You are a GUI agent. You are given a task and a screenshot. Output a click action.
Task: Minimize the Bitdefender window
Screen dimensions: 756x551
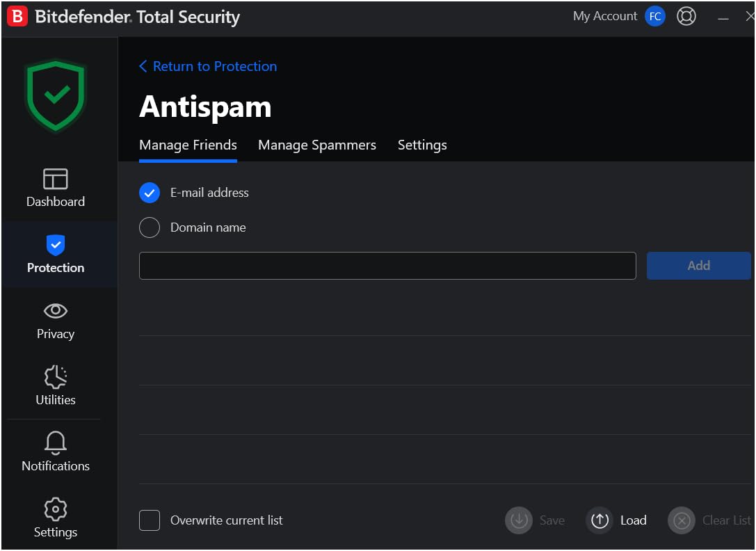tap(723, 17)
